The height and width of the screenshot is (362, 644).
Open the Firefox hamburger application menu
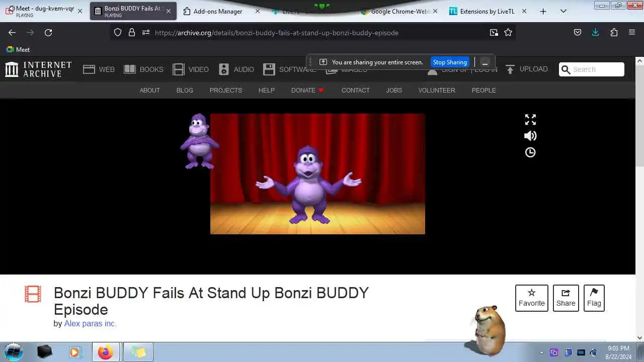click(x=632, y=32)
